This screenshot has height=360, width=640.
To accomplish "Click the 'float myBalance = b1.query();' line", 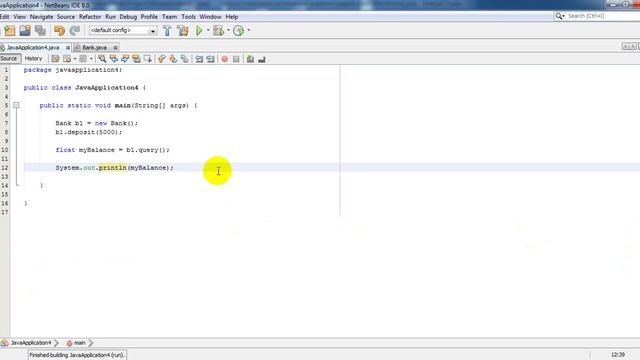I will tap(112, 150).
